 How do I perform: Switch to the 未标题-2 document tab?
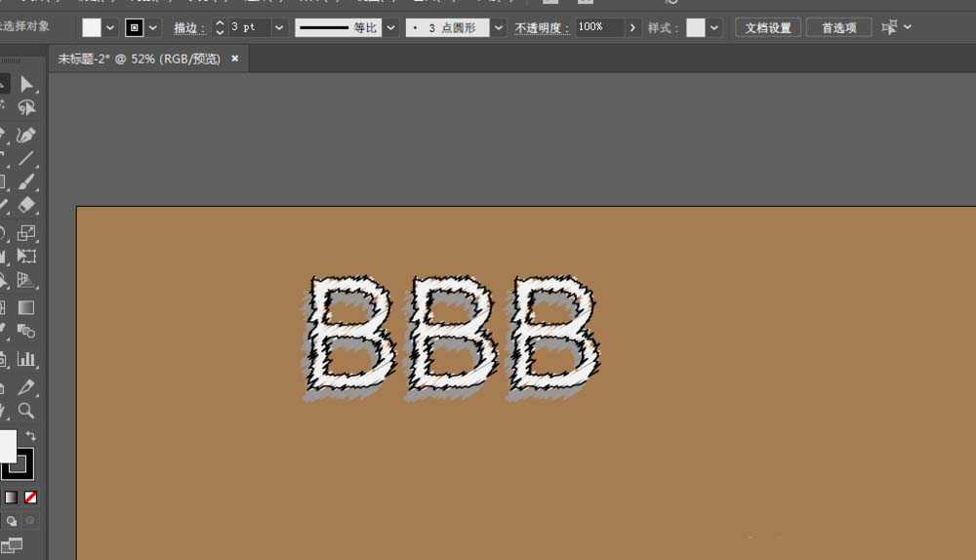pyautogui.click(x=139, y=60)
